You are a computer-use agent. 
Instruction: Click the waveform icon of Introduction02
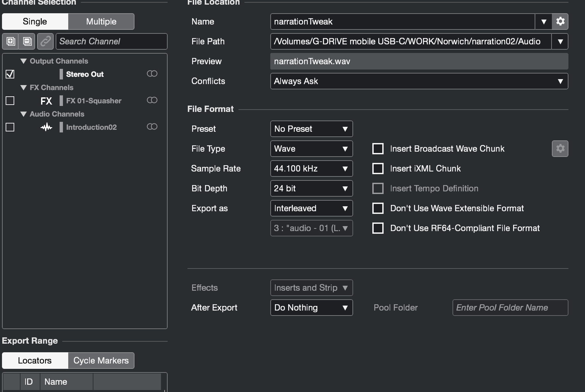46,127
